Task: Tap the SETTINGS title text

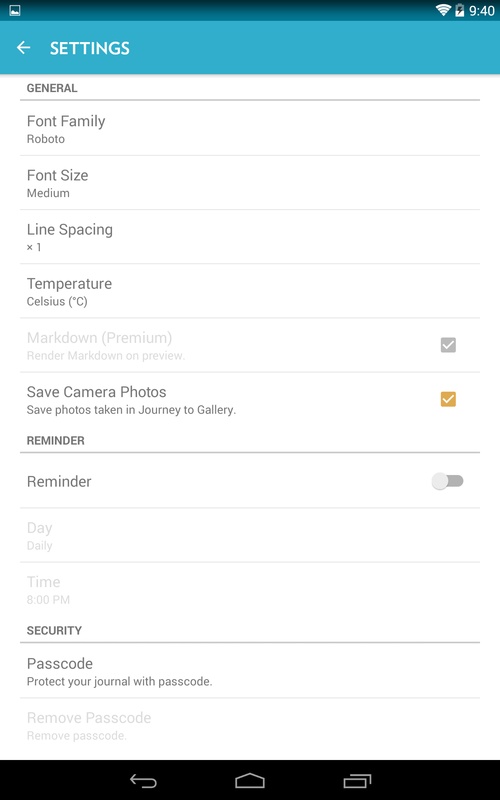Action: pos(90,48)
